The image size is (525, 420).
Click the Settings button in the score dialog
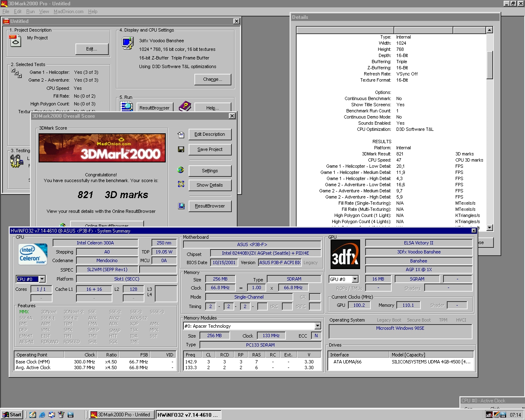[x=210, y=171]
